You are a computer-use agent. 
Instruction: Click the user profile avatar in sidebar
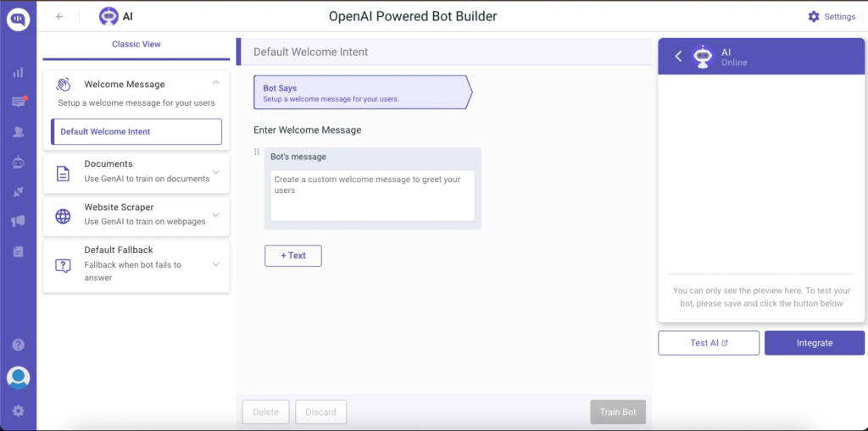[19, 378]
